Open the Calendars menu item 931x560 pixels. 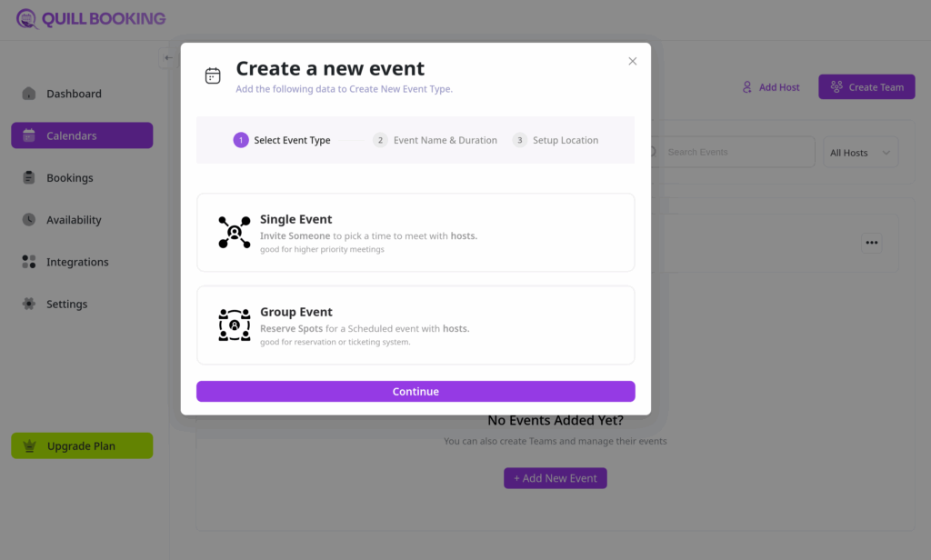[82, 135]
